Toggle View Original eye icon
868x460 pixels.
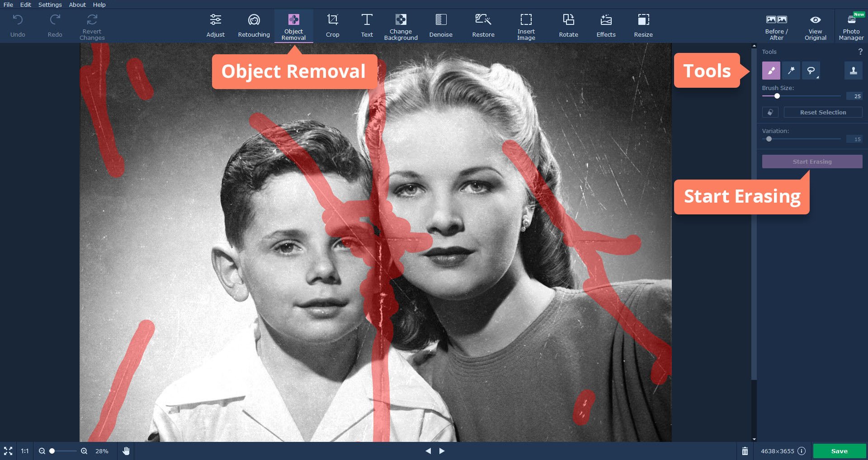pyautogui.click(x=816, y=20)
